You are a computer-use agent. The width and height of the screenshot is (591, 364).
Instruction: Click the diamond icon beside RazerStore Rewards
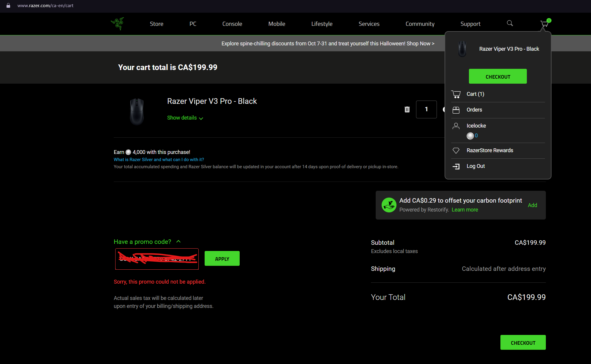(x=456, y=150)
